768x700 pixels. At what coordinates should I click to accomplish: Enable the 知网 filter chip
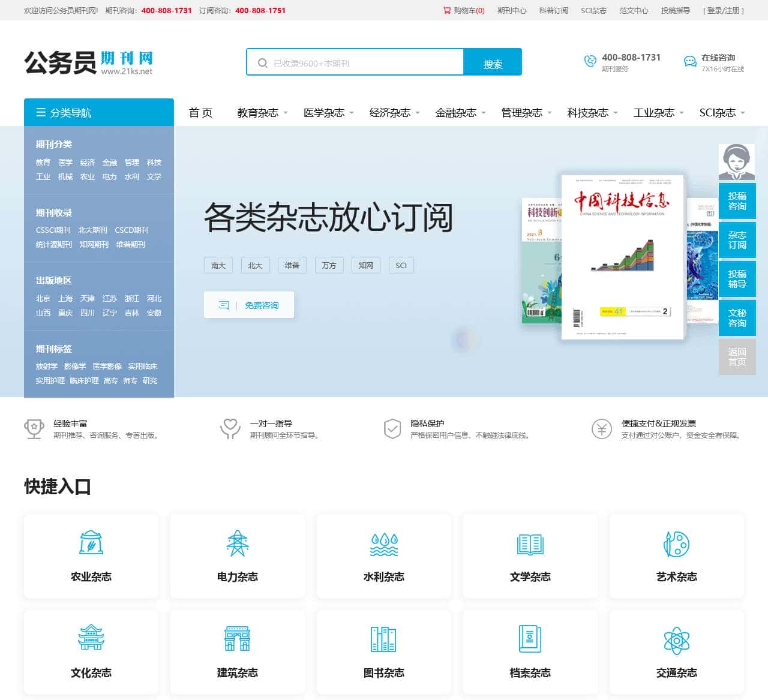366,265
